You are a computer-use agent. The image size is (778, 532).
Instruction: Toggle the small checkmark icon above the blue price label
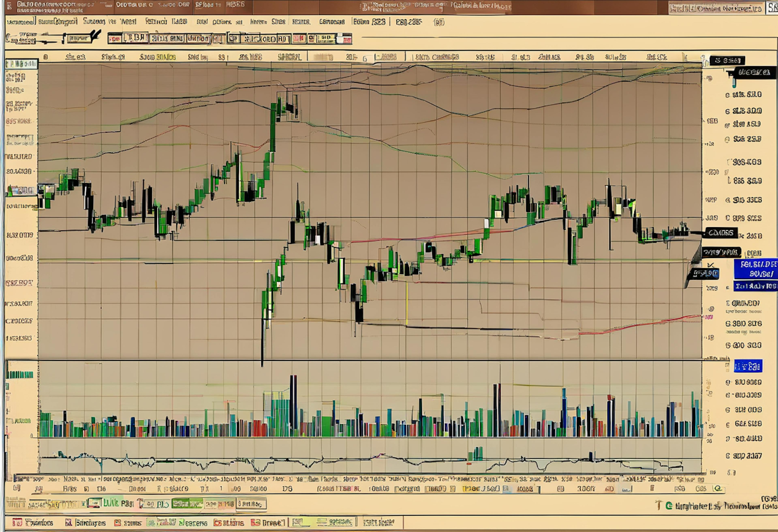(x=710, y=265)
